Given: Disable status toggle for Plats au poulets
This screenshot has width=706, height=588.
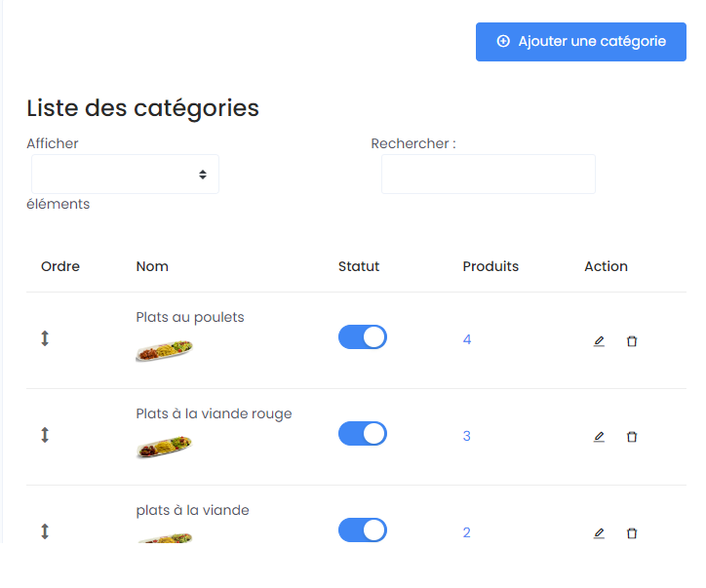Looking at the screenshot, I should click(x=363, y=337).
